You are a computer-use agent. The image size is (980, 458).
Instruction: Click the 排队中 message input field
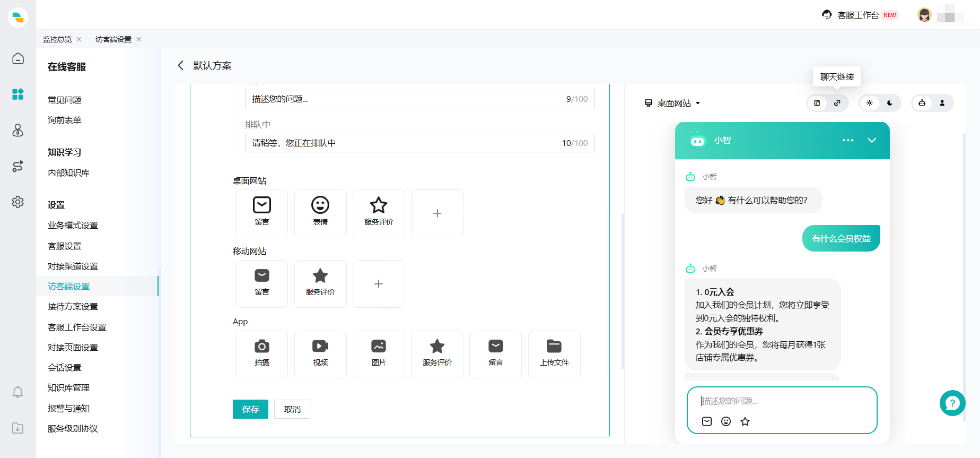[x=403, y=143]
